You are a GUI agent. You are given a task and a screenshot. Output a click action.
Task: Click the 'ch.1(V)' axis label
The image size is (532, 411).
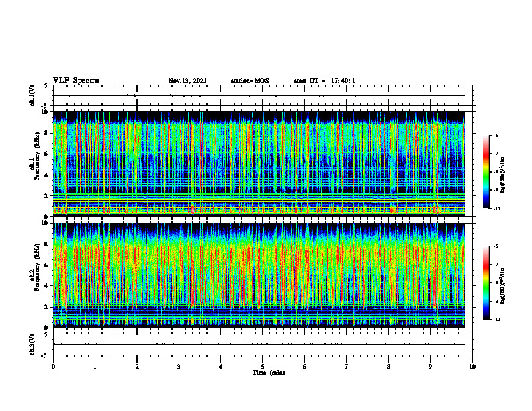32,95
